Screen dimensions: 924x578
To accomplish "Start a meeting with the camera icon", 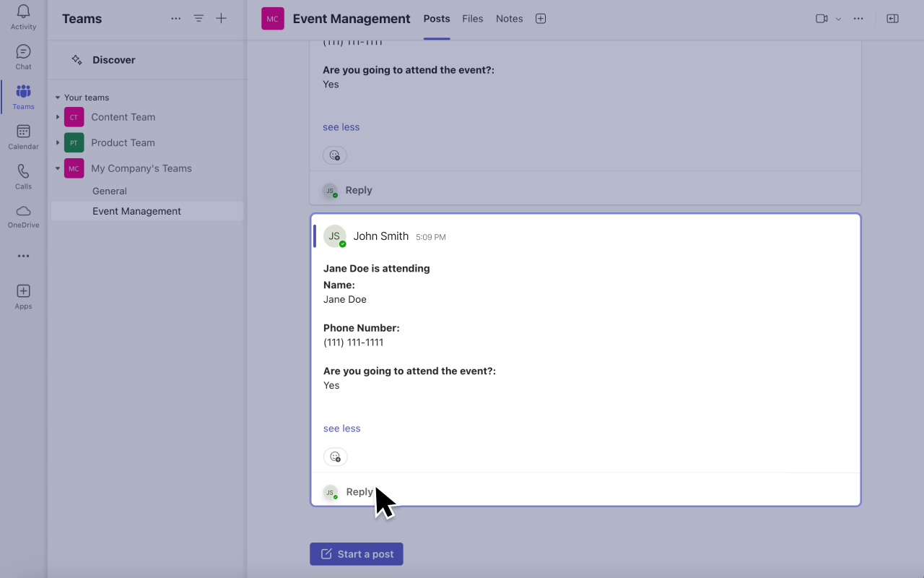I will 821,18.
